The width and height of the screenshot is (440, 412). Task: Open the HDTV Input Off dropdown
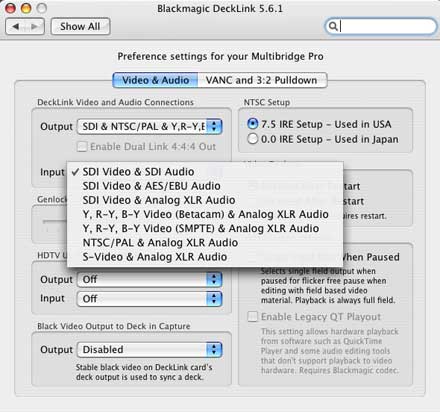pos(150,299)
